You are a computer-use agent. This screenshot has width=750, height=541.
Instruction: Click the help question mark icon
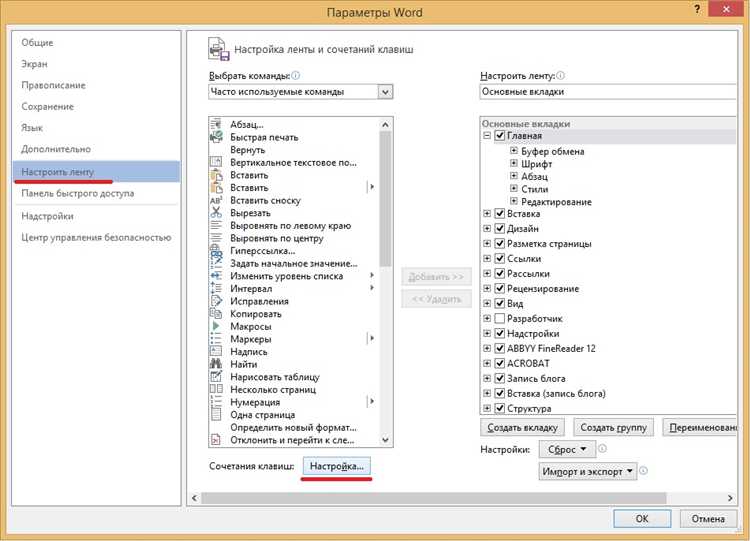click(697, 10)
